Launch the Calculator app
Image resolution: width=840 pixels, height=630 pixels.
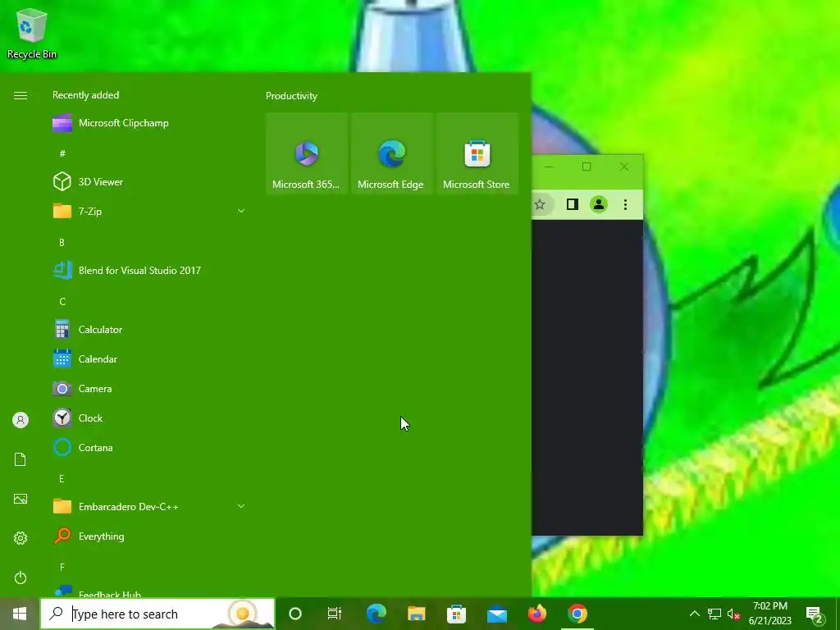click(149, 330)
